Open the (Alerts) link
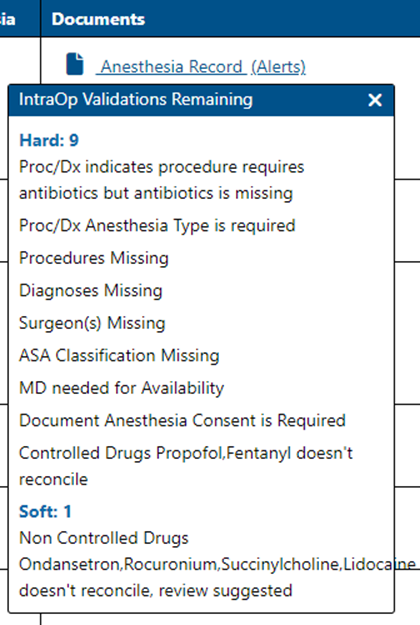 278,67
